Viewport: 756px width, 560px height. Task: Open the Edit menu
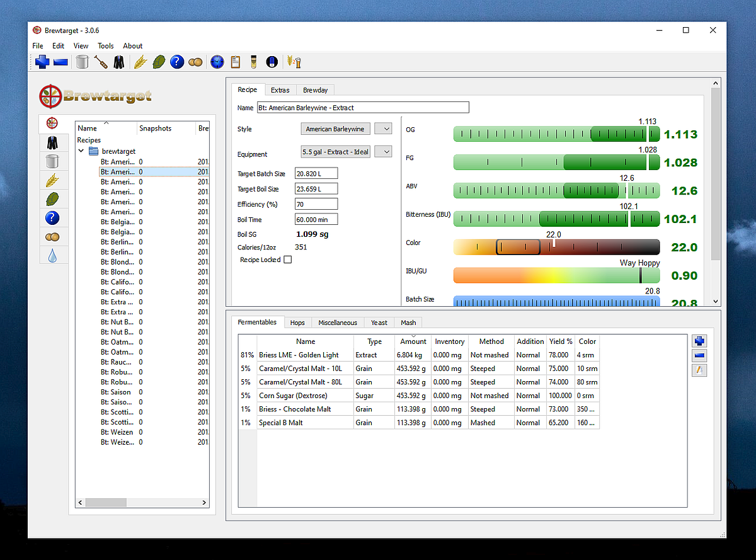[58, 46]
